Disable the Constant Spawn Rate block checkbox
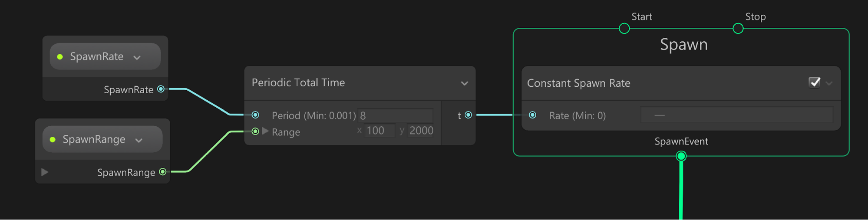Image resolution: width=868 pixels, height=220 pixels. click(814, 82)
